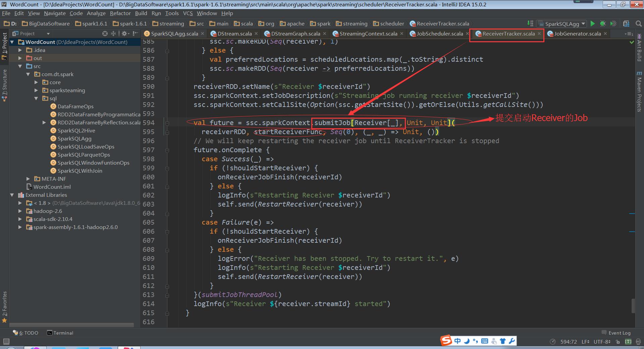
Task: Open Search Everywhere magnifier
Action: coord(639,23)
